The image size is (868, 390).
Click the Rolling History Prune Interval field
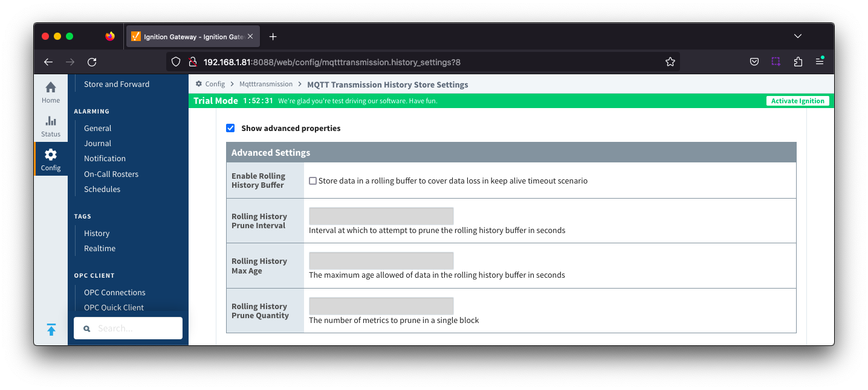point(381,216)
